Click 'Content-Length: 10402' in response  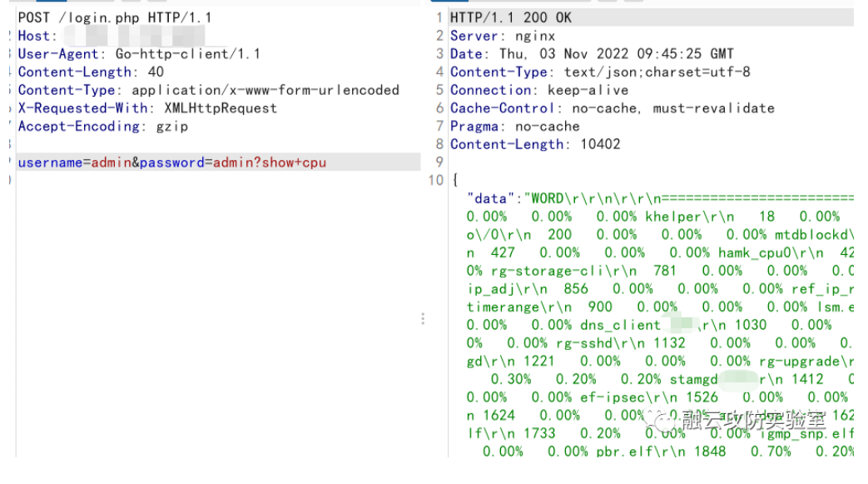point(535,144)
